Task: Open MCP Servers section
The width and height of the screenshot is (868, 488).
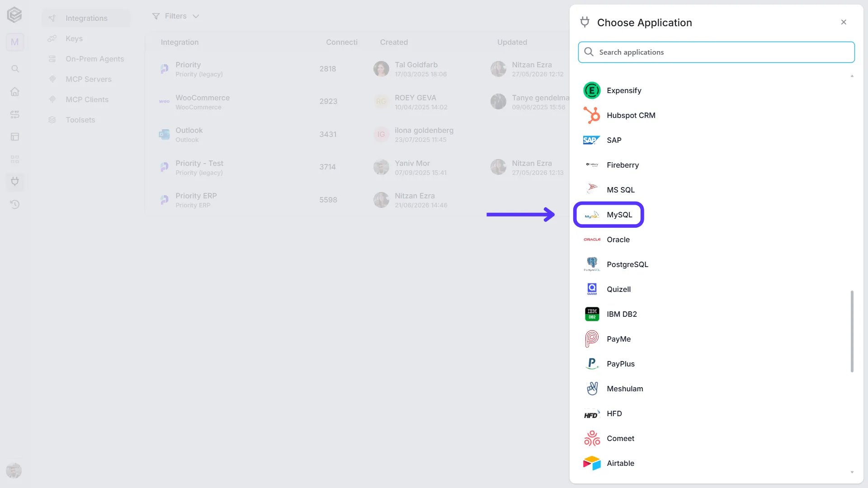Action: pos(86,79)
